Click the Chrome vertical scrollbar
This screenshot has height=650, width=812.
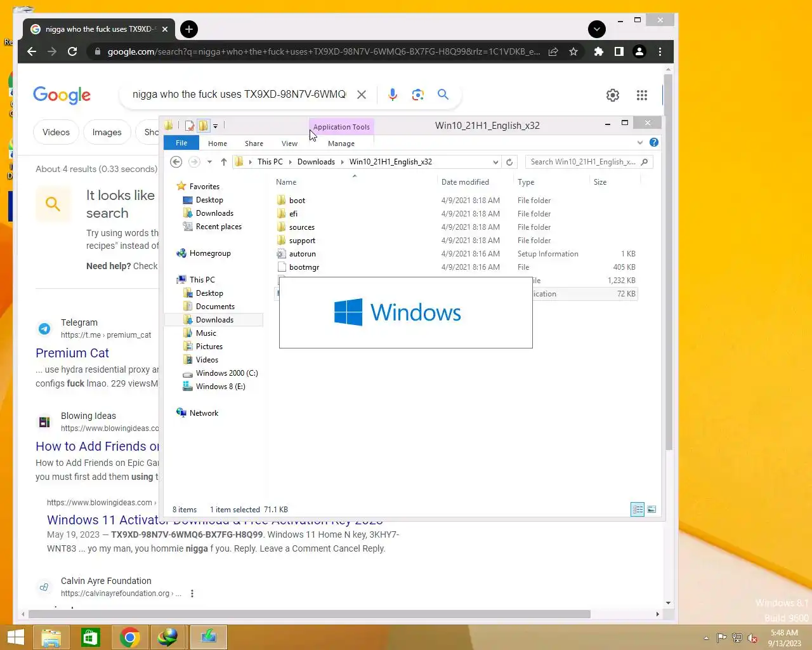click(668, 263)
